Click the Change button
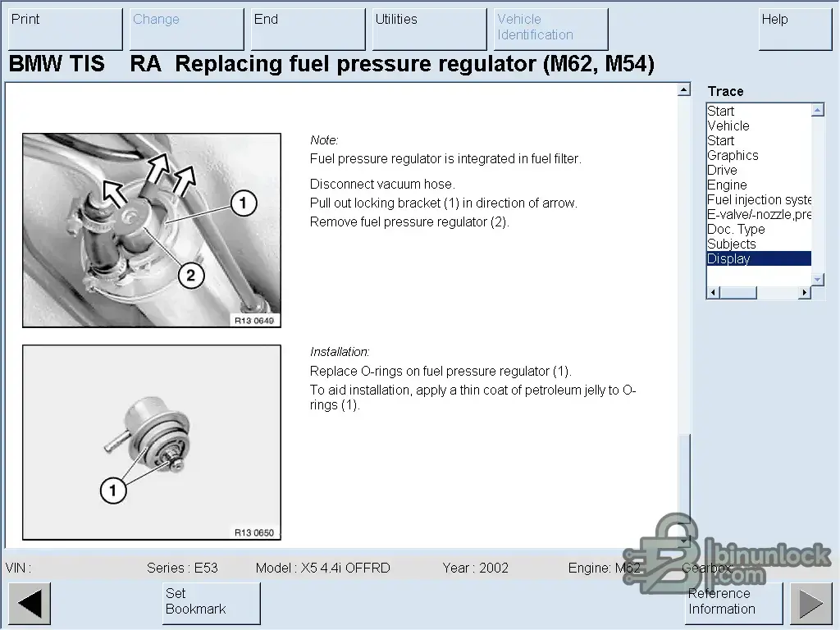The height and width of the screenshot is (630, 840). click(x=187, y=29)
